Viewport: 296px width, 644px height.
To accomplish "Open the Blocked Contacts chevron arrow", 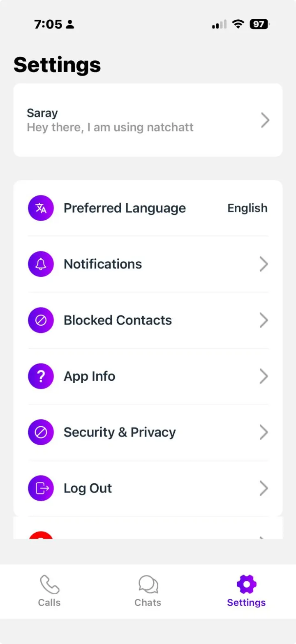I will click(x=264, y=320).
